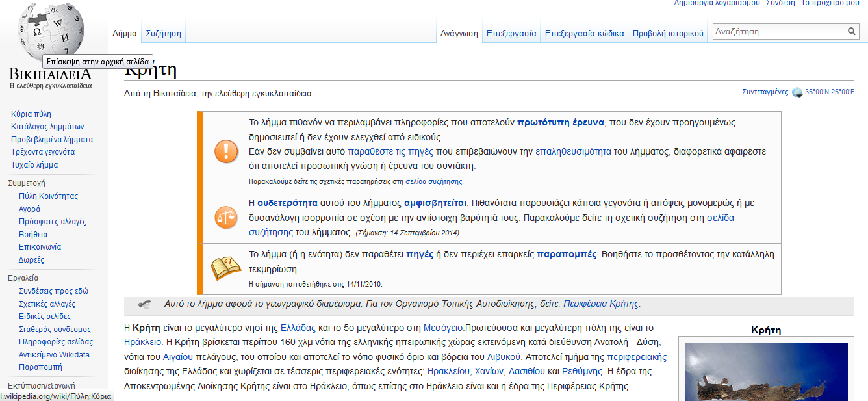Click the περιφερειακής link in intro

click(x=637, y=357)
